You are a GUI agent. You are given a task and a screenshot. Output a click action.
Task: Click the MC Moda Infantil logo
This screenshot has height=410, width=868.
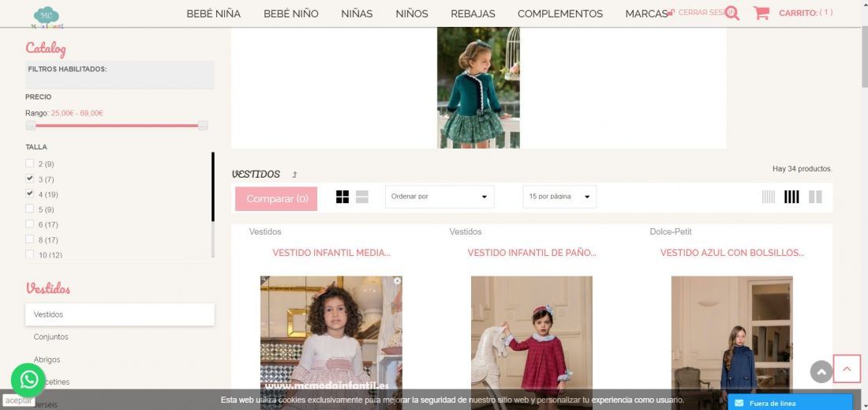(x=47, y=17)
